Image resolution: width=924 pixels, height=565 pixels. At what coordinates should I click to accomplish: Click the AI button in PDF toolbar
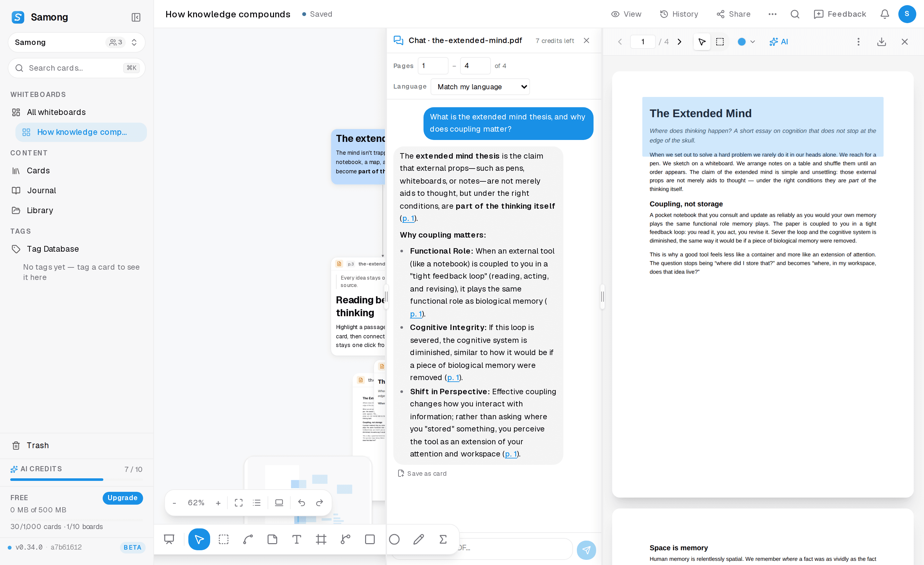(779, 42)
